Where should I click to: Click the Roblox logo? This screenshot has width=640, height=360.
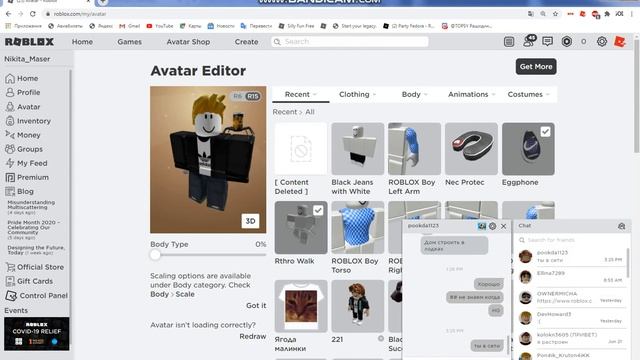(x=29, y=42)
